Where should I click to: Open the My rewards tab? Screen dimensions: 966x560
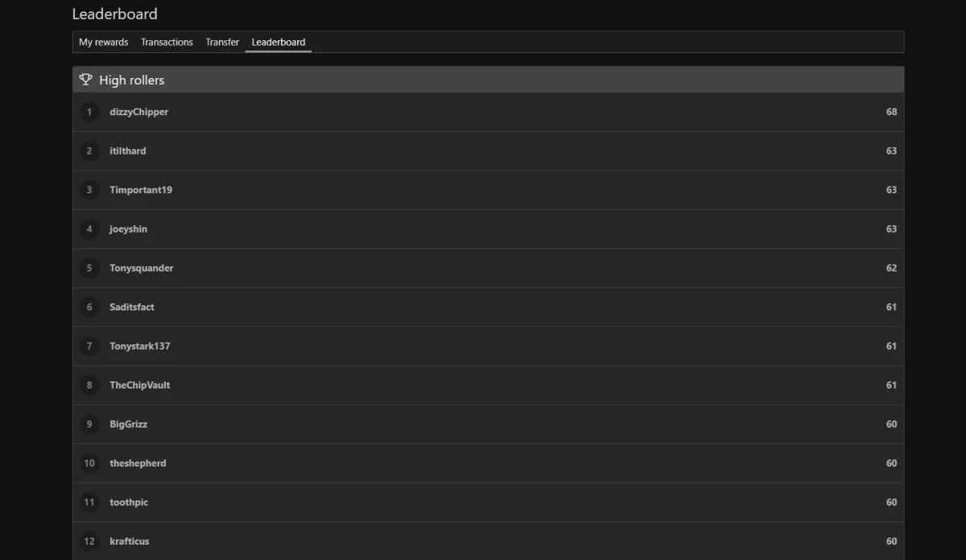click(103, 42)
